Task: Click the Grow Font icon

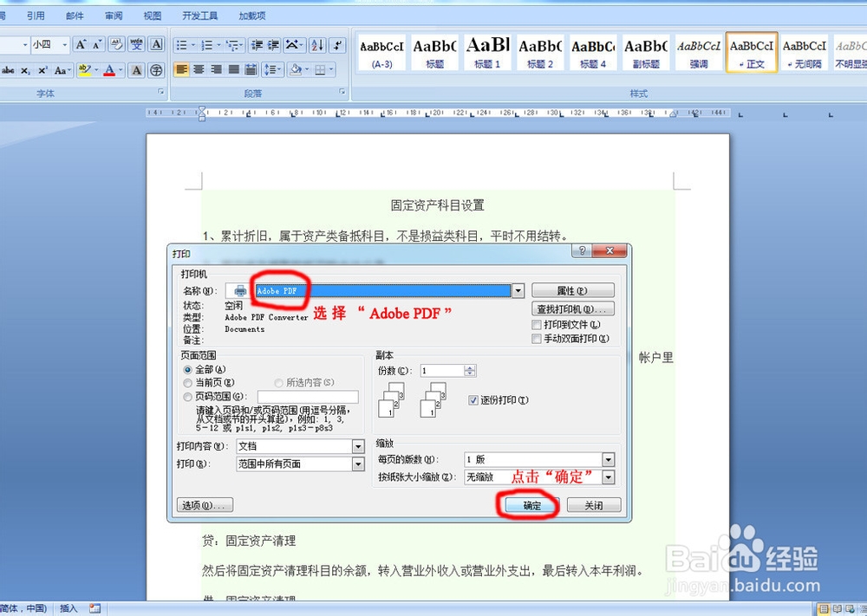Action: [x=81, y=45]
